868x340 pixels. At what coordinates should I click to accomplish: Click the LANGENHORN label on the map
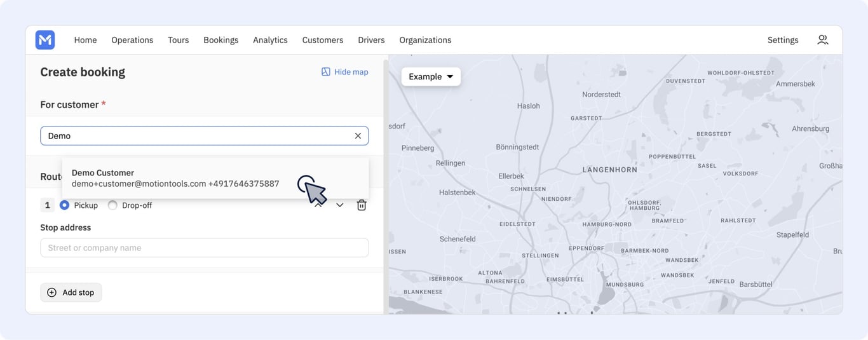click(x=609, y=170)
